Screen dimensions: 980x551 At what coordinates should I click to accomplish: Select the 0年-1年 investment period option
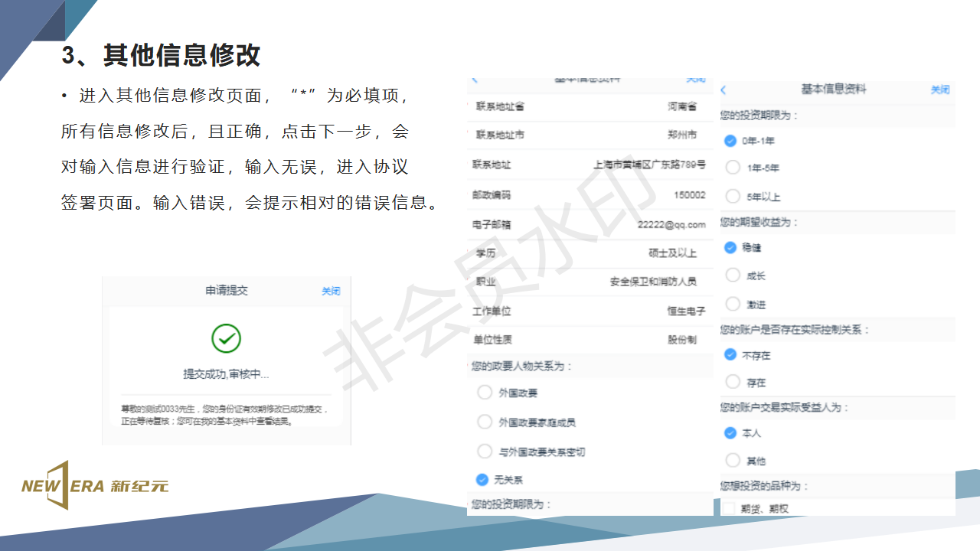coord(730,141)
